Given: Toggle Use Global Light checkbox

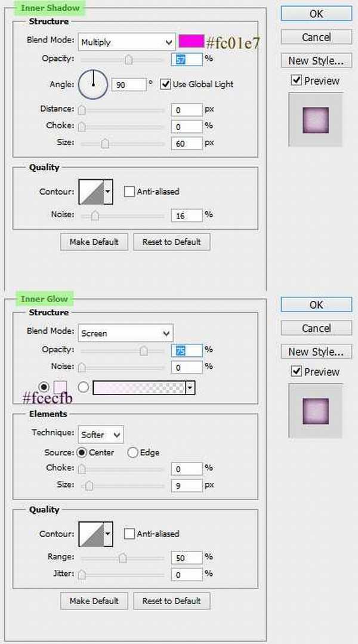Looking at the screenshot, I should point(166,84).
